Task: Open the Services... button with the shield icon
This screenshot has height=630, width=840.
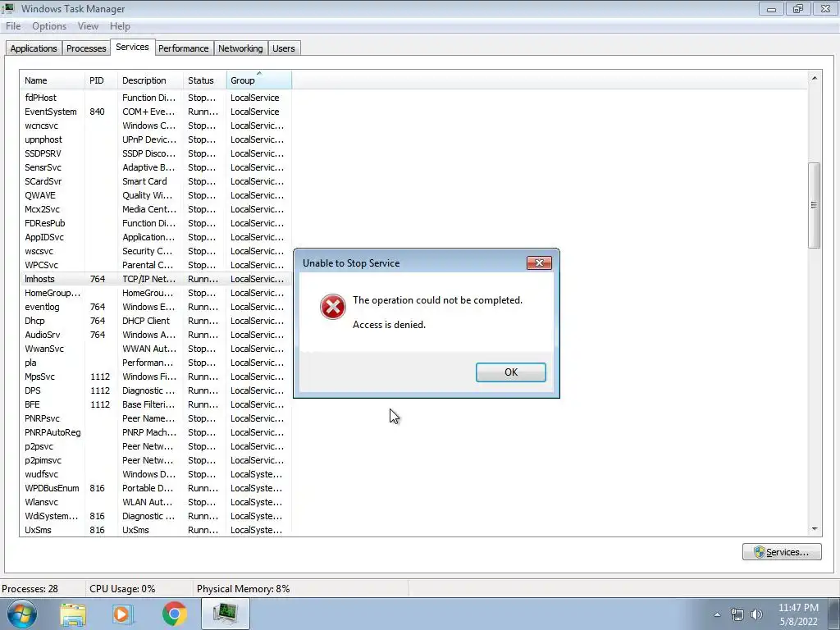Action: pyautogui.click(x=782, y=552)
